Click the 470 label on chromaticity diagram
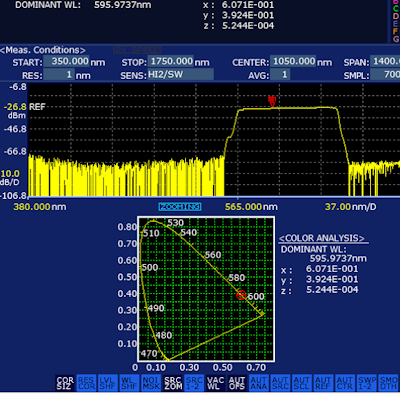The width and height of the screenshot is (400, 394). tap(149, 353)
